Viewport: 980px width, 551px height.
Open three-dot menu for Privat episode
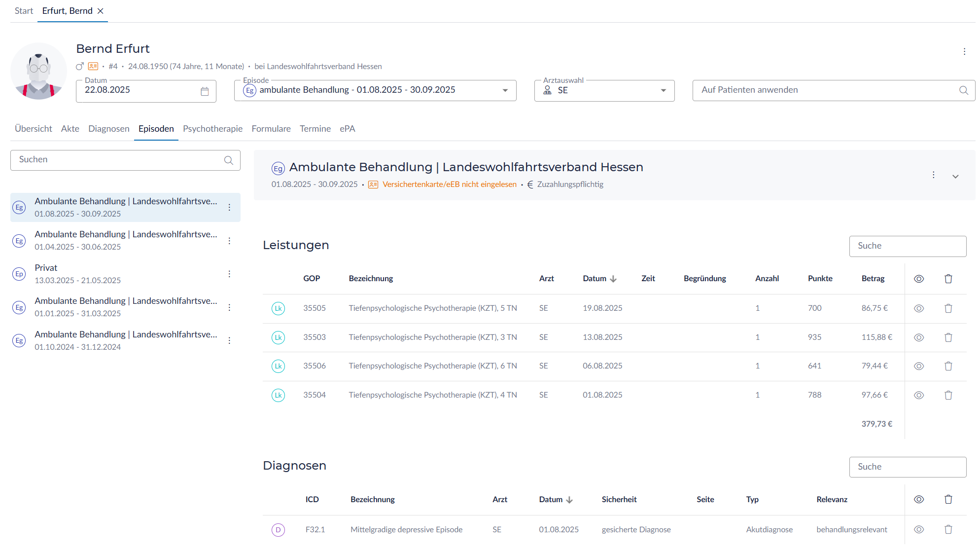click(229, 274)
